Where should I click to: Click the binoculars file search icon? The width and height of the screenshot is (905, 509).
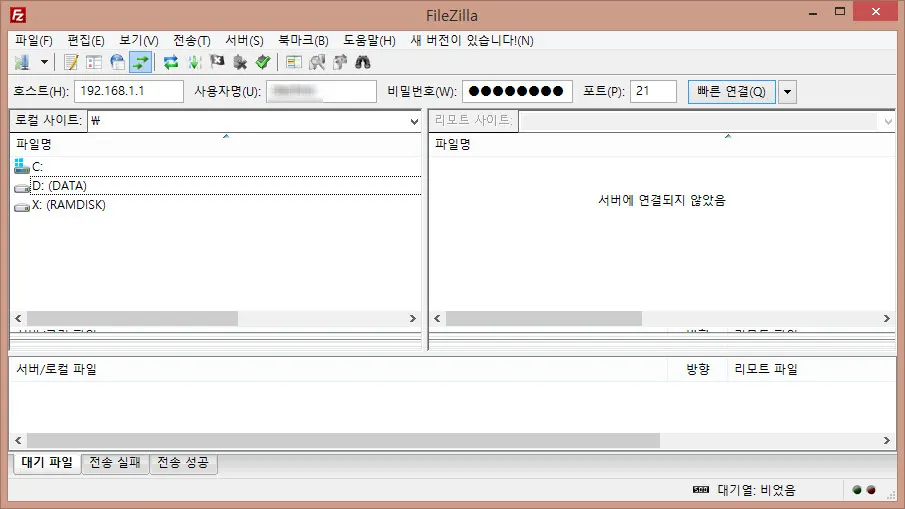coord(363,62)
